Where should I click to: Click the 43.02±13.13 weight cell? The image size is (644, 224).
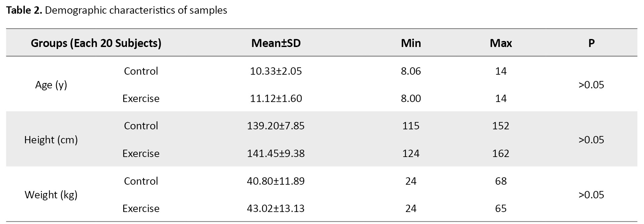276,208
